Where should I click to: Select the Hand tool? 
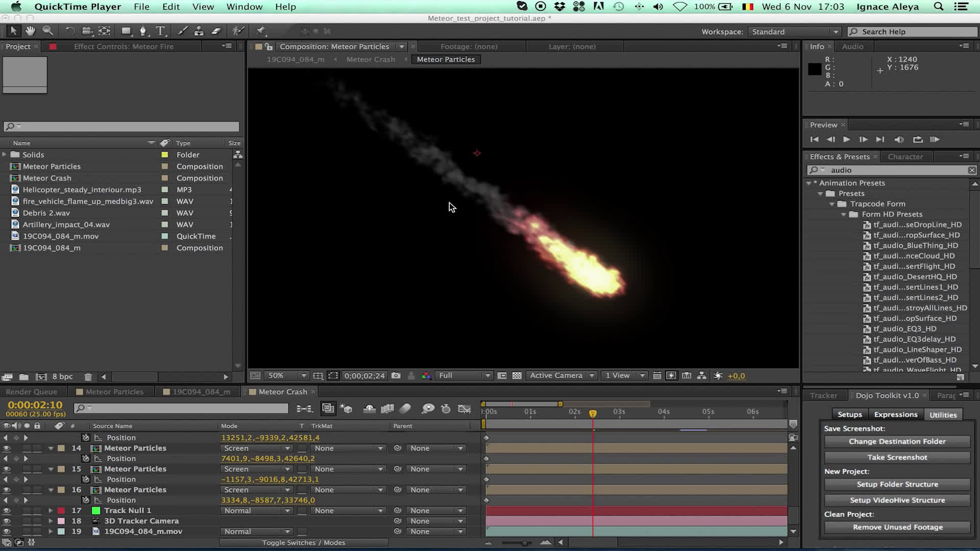pyautogui.click(x=30, y=31)
